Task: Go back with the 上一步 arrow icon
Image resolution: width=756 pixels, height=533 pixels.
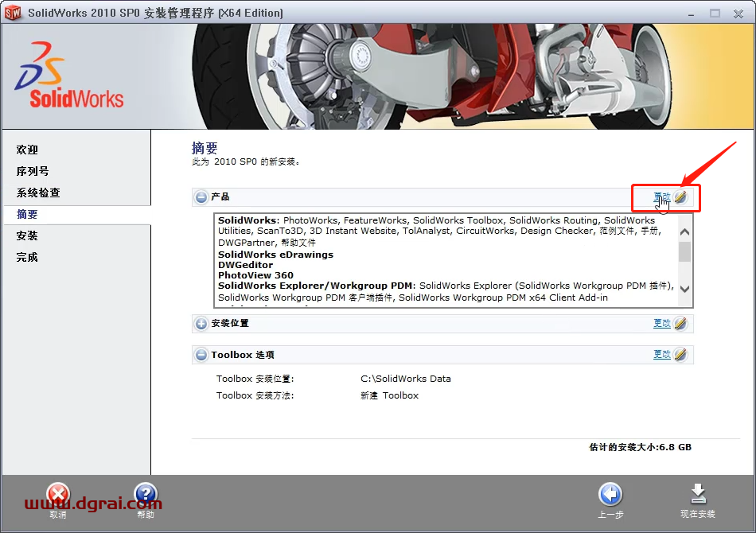Action: [x=610, y=495]
